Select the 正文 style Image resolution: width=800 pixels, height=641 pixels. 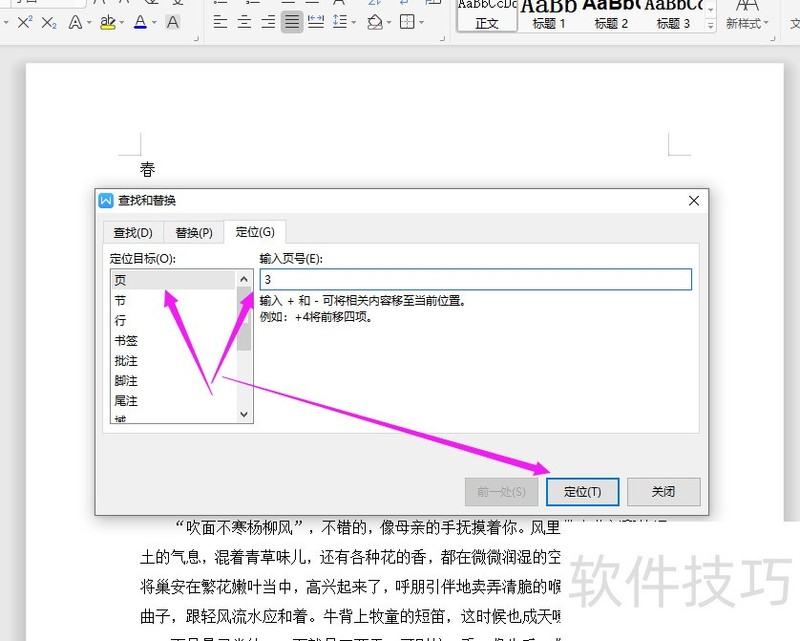[487, 16]
